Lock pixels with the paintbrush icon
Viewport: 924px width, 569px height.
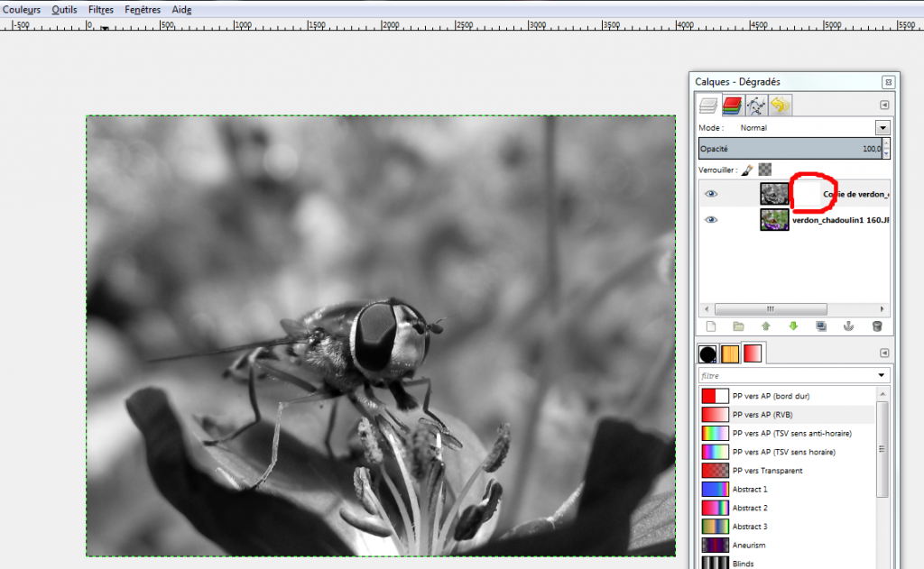pos(747,169)
